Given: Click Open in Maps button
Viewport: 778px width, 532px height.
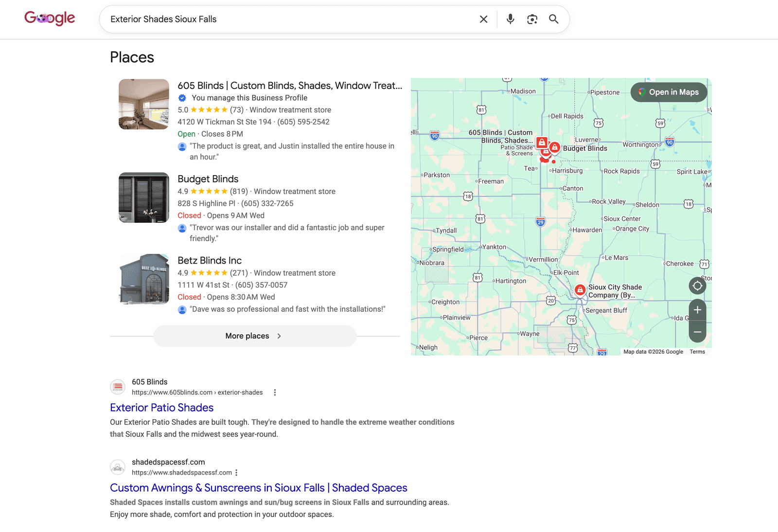Looking at the screenshot, I should [x=669, y=92].
